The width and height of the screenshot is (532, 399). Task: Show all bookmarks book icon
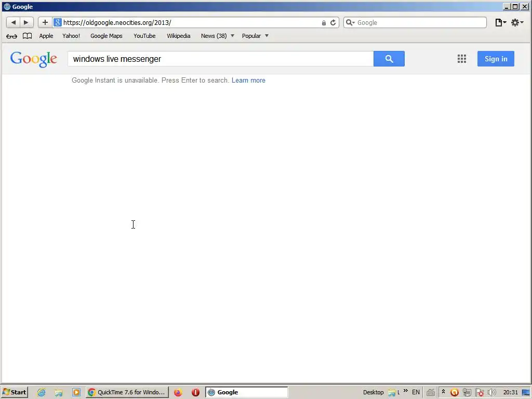tap(27, 36)
